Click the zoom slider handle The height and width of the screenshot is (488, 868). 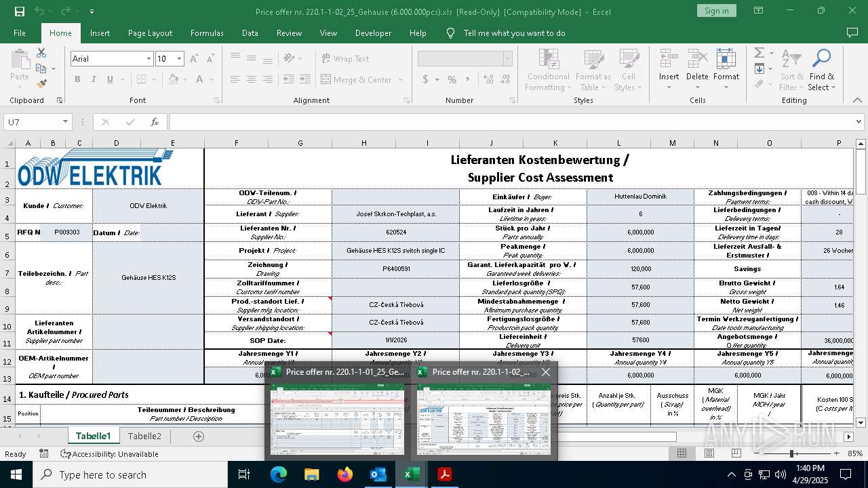click(792, 453)
